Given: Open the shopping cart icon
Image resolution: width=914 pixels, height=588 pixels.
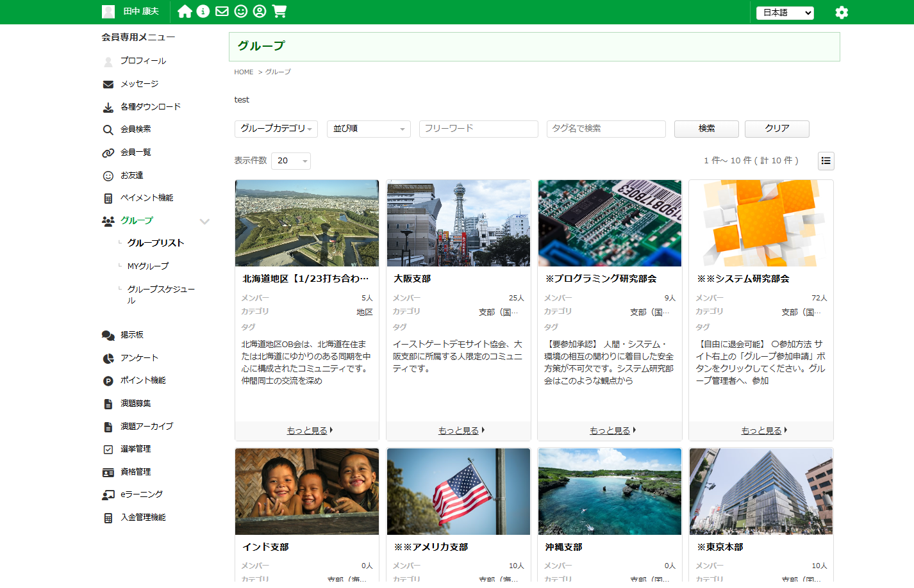Looking at the screenshot, I should (x=279, y=11).
